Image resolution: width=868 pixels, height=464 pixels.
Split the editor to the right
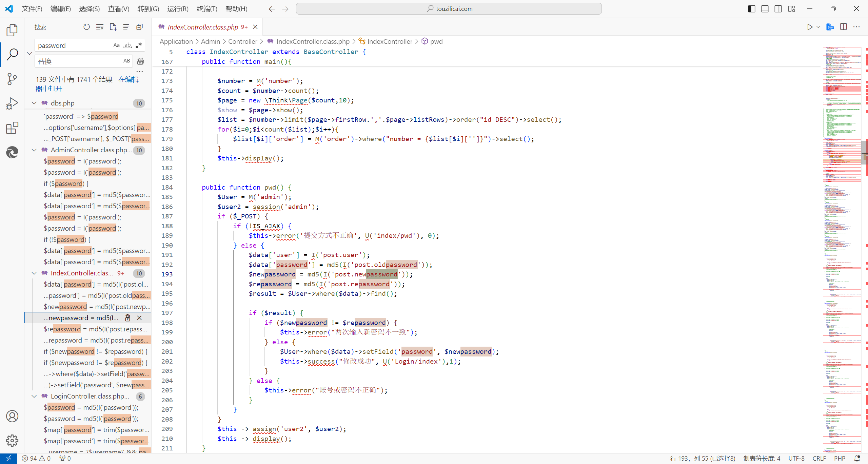click(843, 27)
